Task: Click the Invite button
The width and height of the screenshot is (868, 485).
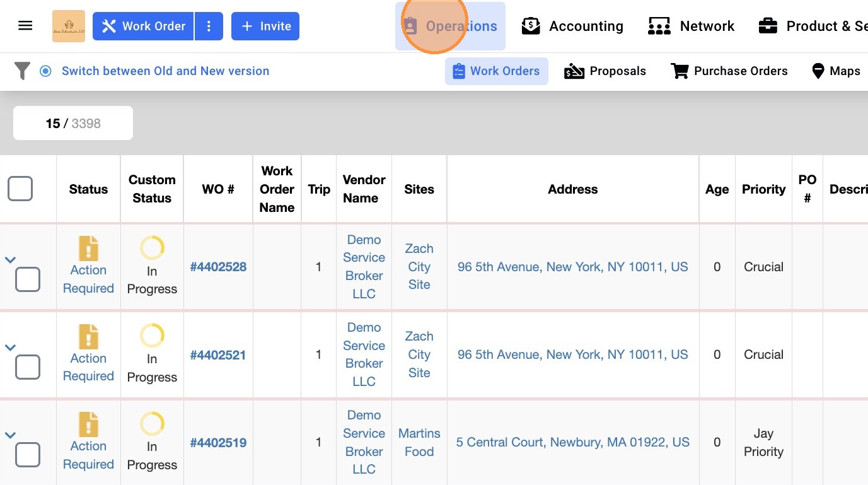Action: click(x=265, y=26)
